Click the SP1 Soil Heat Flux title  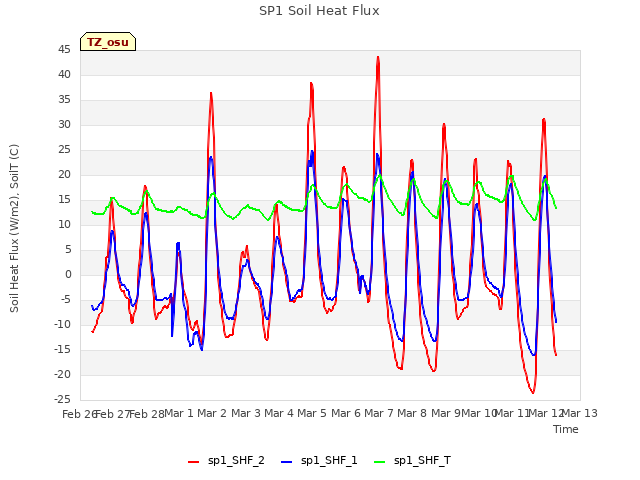click(x=319, y=11)
